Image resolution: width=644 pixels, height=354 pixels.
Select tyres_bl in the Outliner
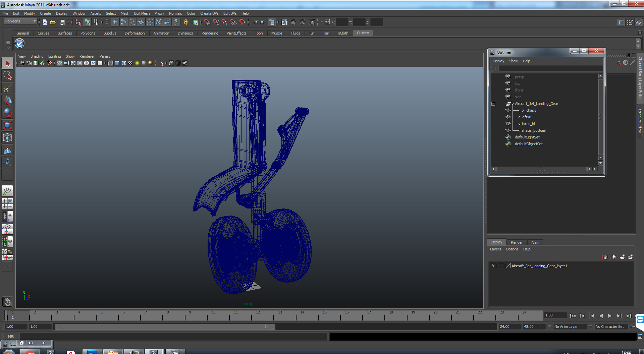pos(528,124)
